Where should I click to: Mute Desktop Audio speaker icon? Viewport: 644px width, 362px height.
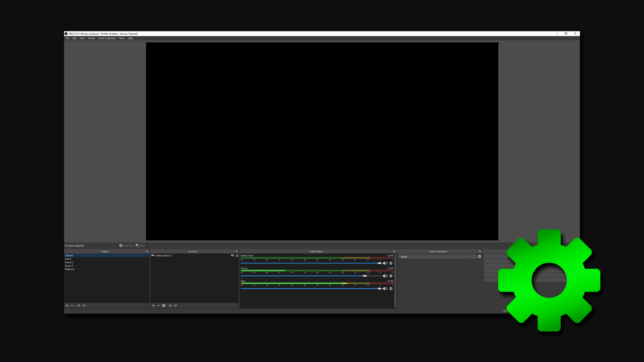point(385,263)
